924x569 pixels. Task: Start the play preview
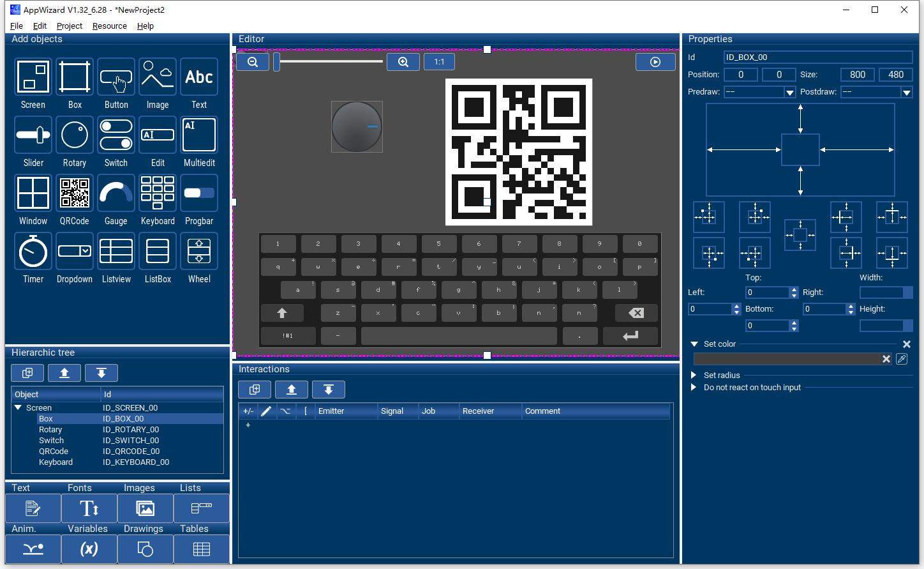(x=655, y=62)
